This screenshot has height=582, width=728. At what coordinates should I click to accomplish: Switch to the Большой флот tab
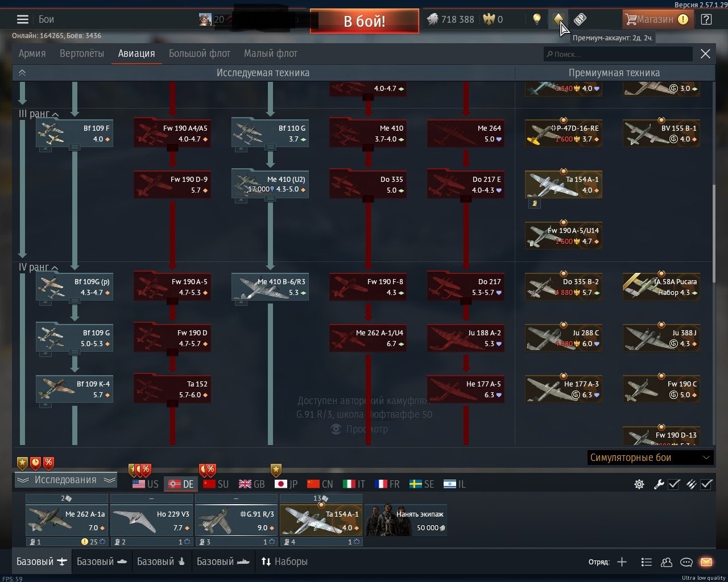click(x=200, y=53)
